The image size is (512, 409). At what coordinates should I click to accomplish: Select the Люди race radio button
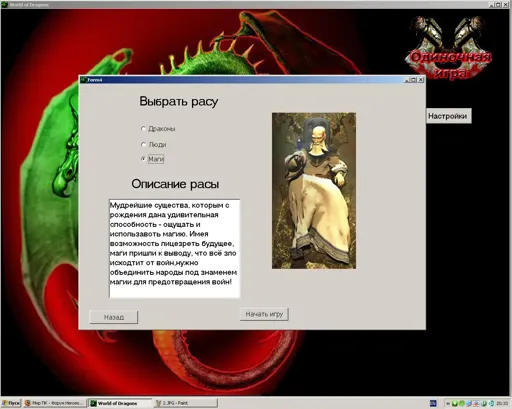pyautogui.click(x=143, y=144)
